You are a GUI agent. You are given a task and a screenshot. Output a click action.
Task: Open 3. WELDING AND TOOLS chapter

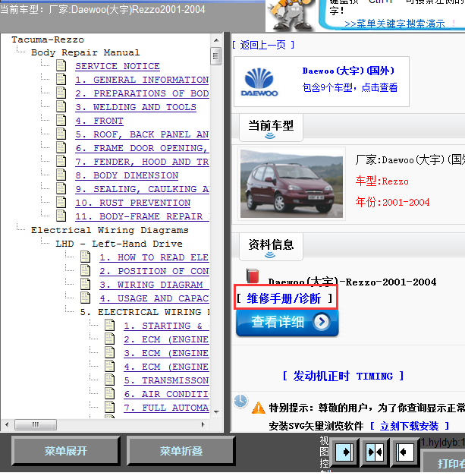pyautogui.click(x=136, y=107)
